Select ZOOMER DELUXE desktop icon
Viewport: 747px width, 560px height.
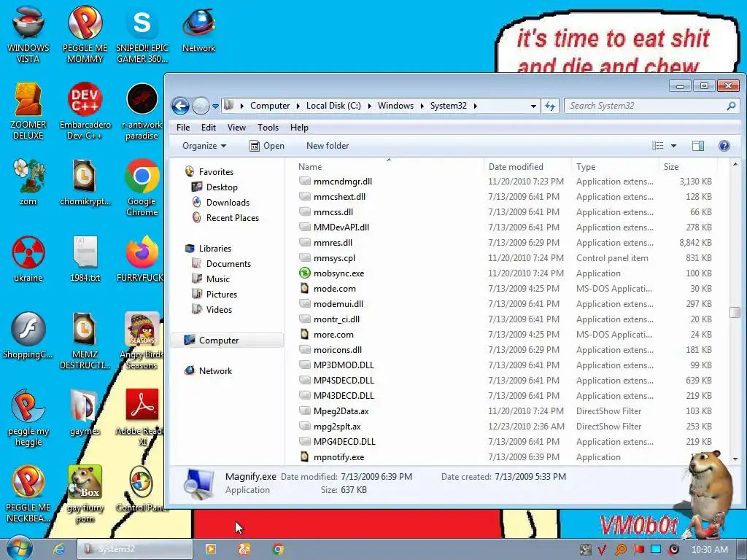28,111
